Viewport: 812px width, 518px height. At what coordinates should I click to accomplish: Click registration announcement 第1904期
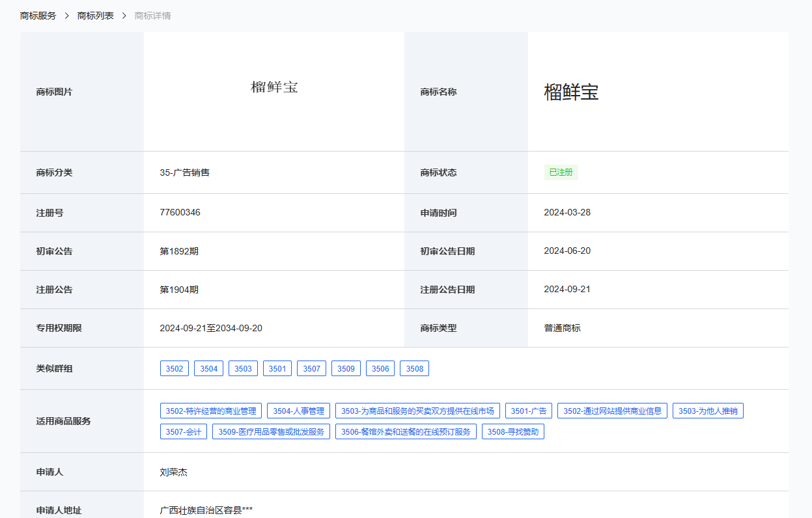(179, 289)
